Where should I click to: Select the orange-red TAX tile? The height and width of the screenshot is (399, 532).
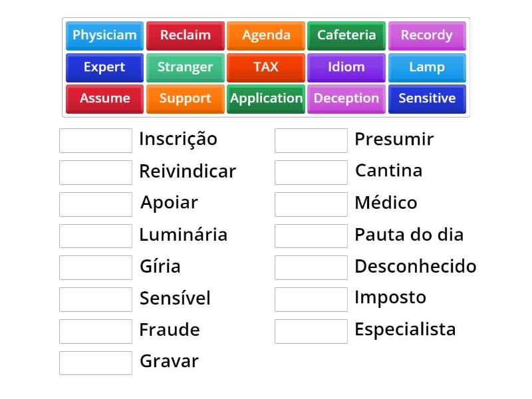coord(266,67)
